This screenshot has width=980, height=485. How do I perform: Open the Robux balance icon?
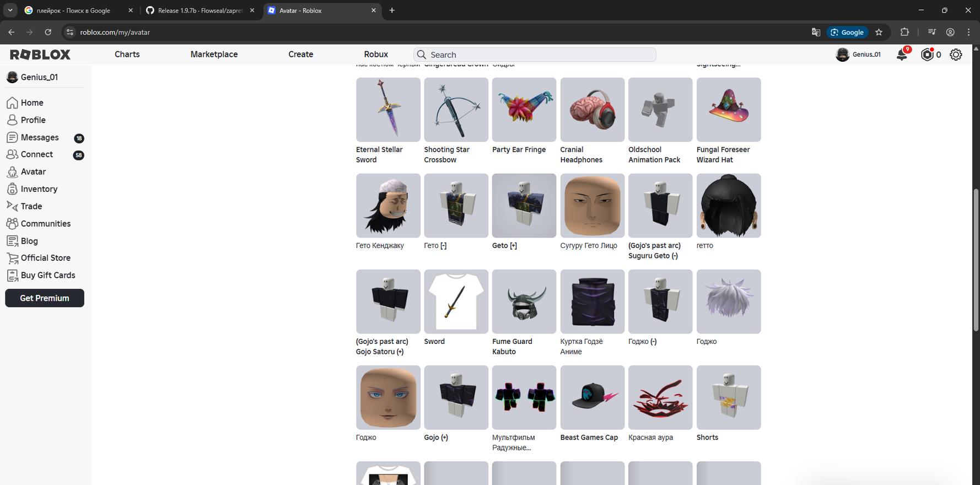click(928, 55)
